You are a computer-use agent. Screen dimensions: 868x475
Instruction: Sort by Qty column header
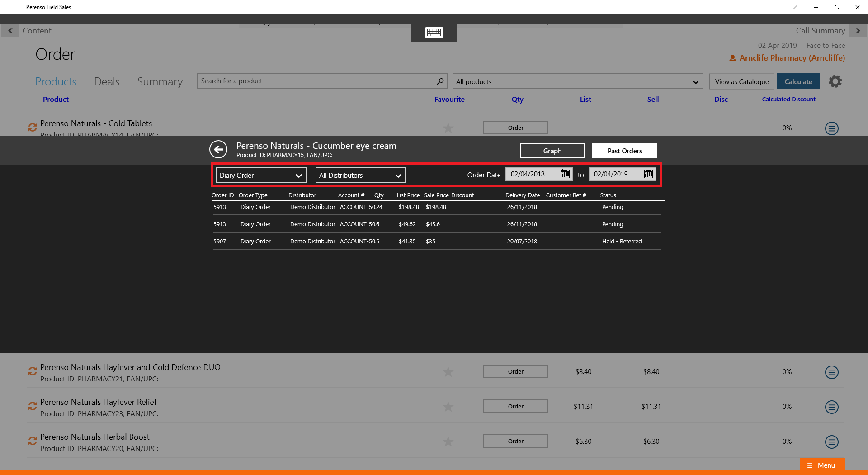pyautogui.click(x=517, y=99)
